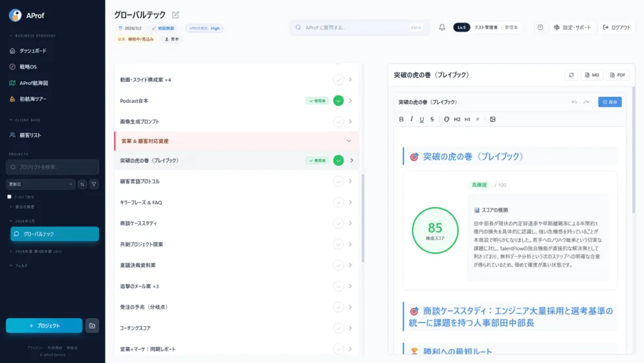This screenshot has height=363, width=644.
Task: Focus the AProf に質問する search field
Action: (359, 28)
